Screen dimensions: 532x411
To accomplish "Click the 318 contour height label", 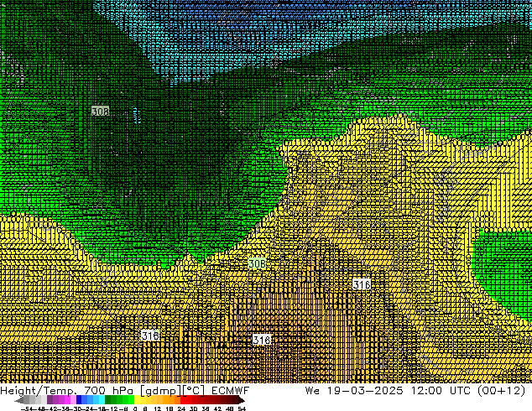I will (262, 340).
